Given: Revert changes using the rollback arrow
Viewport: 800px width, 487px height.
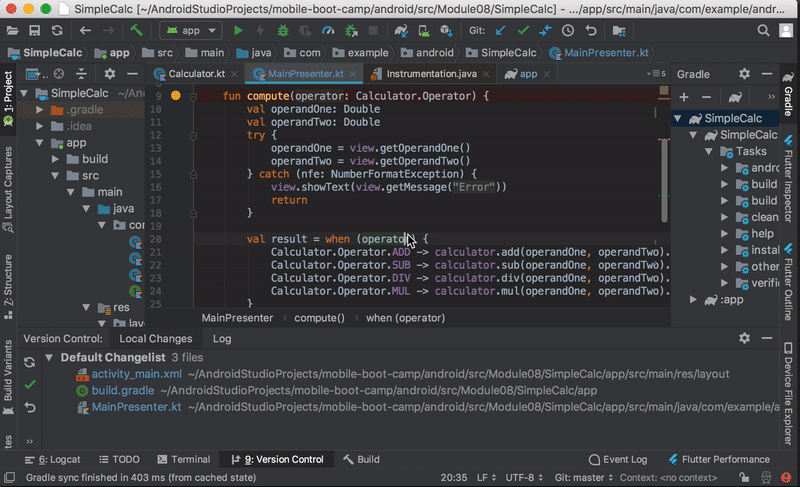Looking at the screenshot, I should pyautogui.click(x=30, y=407).
